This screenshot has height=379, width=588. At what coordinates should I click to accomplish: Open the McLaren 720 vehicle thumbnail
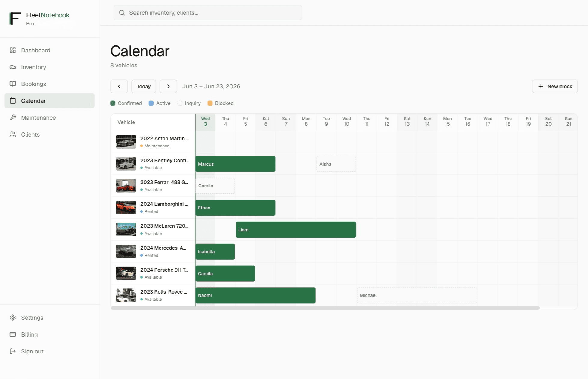pyautogui.click(x=126, y=230)
